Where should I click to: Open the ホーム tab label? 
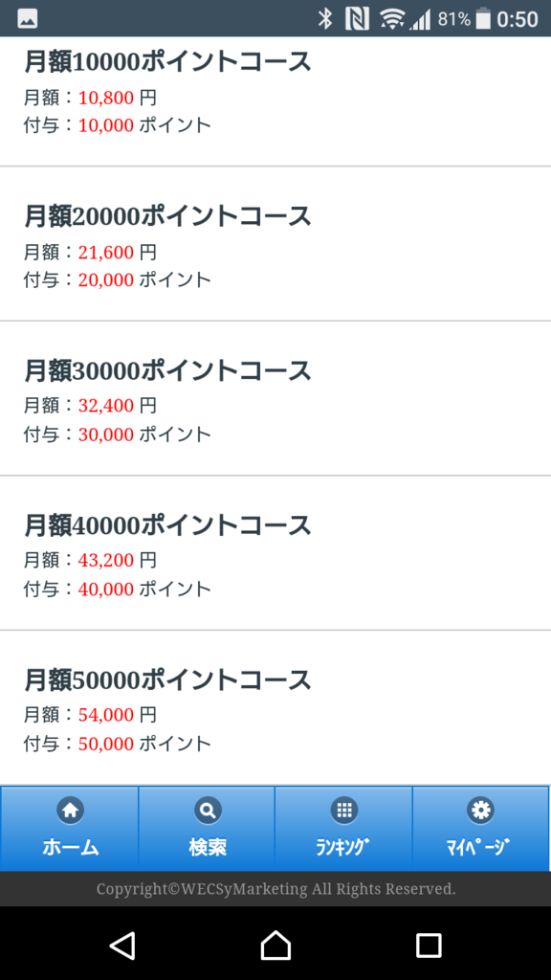(71, 848)
